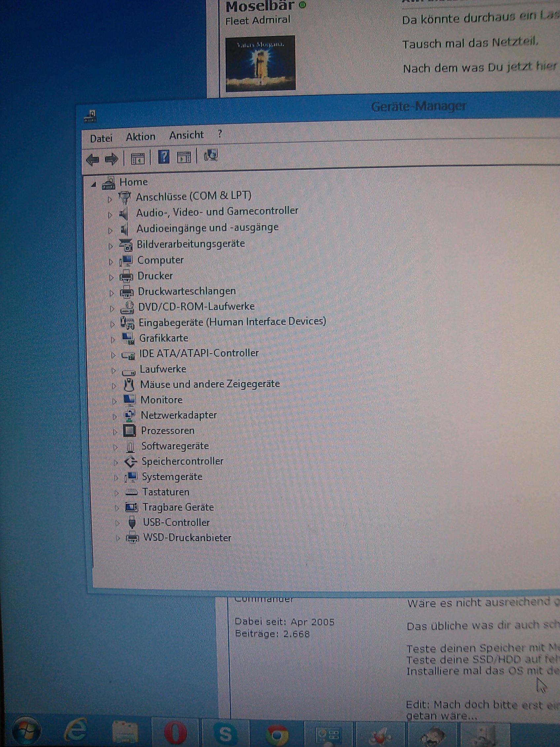The width and height of the screenshot is (560, 747).
Task: Select the Monitore tree entry
Action: click(x=161, y=400)
